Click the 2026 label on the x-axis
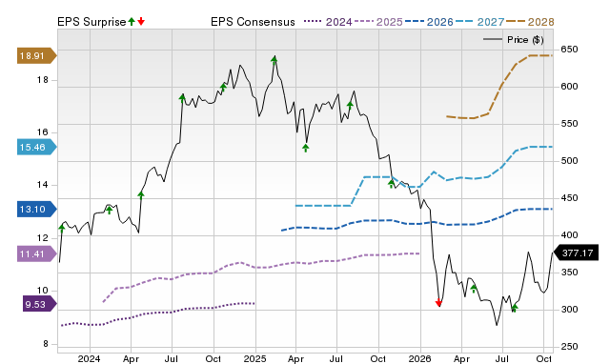This screenshot has height=364, width=610. (x=420, y=358)
